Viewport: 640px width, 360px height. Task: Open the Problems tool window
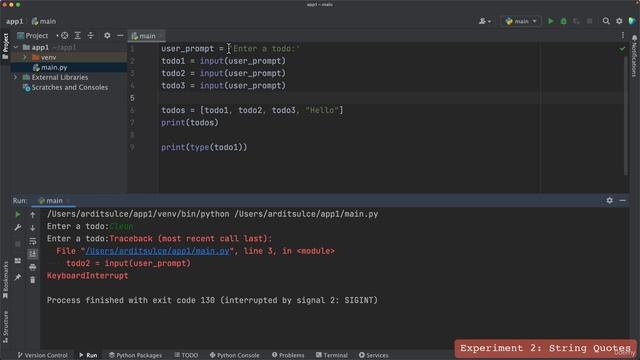pos(288,355)
